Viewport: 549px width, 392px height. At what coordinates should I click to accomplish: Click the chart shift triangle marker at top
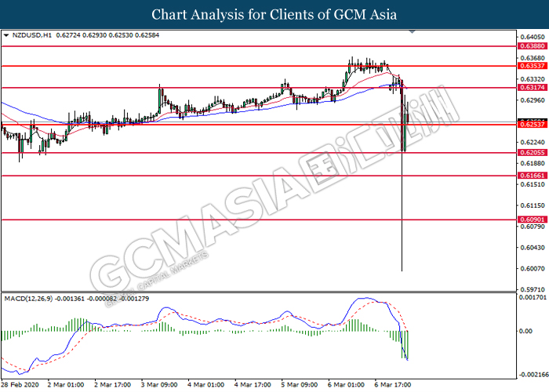412,32
